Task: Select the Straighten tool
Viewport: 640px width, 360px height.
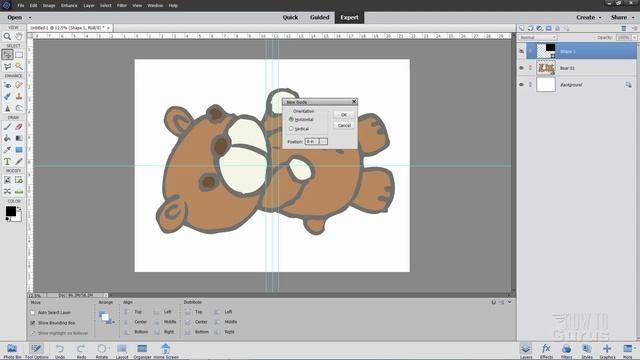Action: coord(19,191)
